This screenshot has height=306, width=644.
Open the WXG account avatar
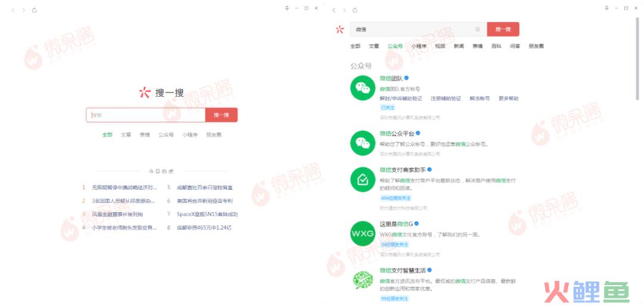tap(363, 234)
